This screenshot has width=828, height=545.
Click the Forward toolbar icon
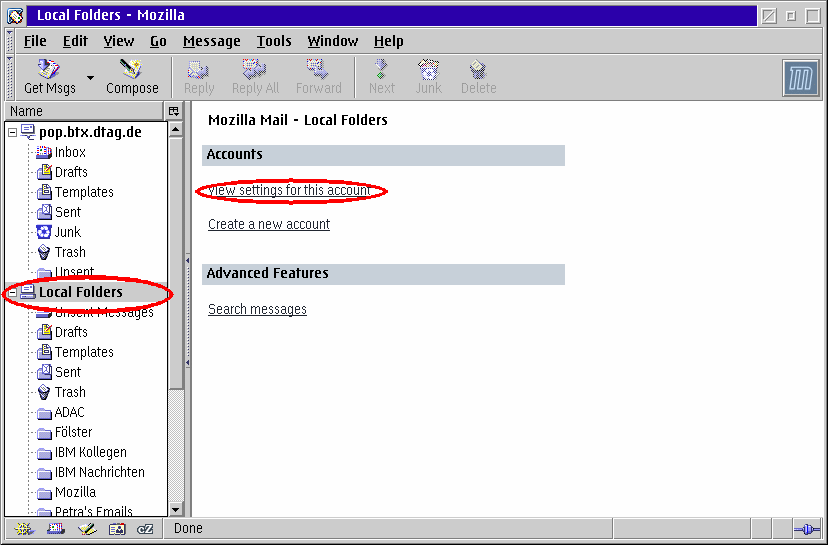coord(318,69)
